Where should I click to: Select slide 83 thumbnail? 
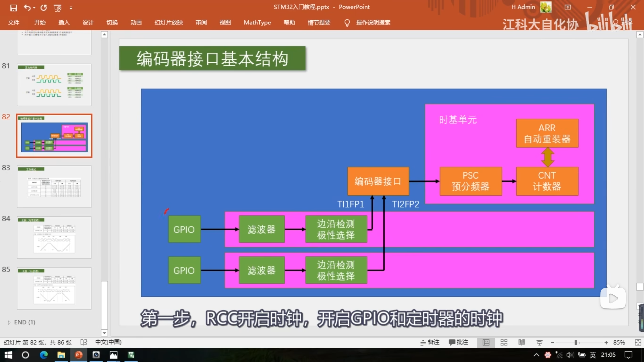[54, 186]
